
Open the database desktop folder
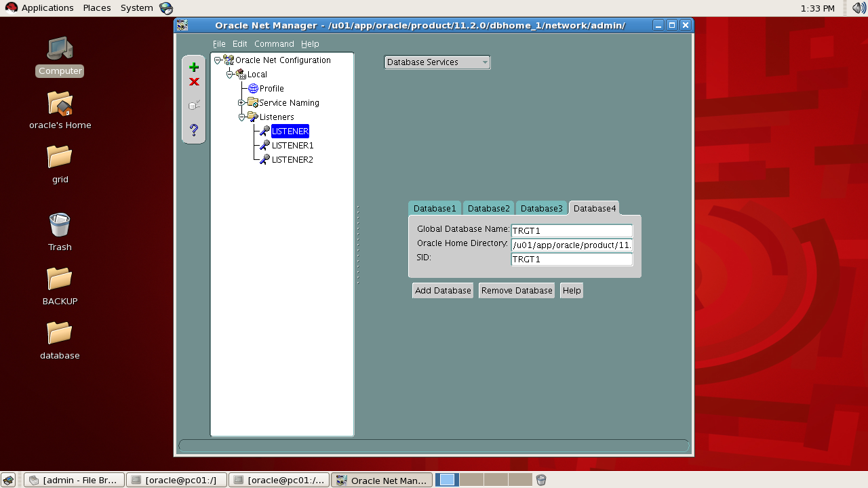pos(60,340)
